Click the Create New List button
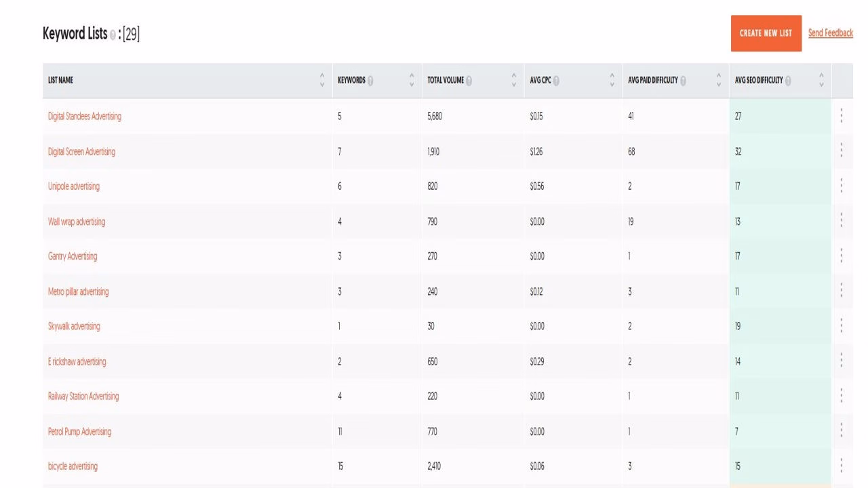The height and width of the screenshot is (488, 868). (x=766, y=33)
